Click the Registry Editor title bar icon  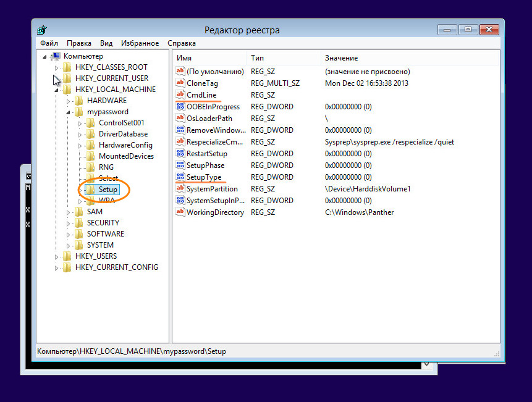click(x=42, y=30)
